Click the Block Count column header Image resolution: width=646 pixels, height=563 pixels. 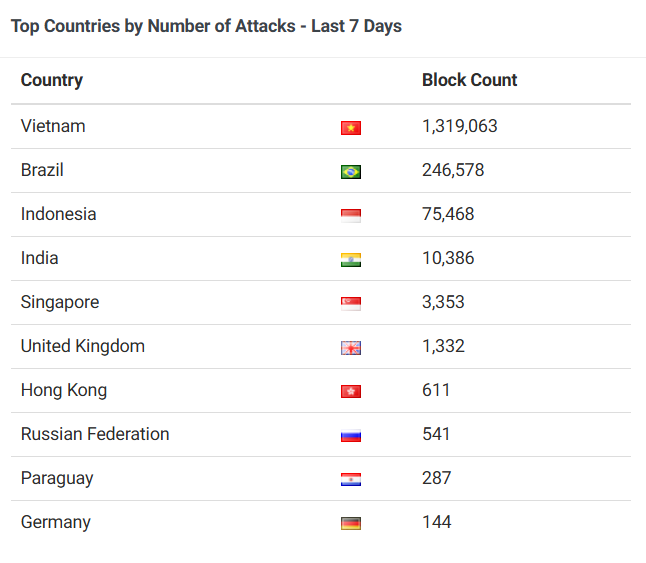(x=469, y=80)
